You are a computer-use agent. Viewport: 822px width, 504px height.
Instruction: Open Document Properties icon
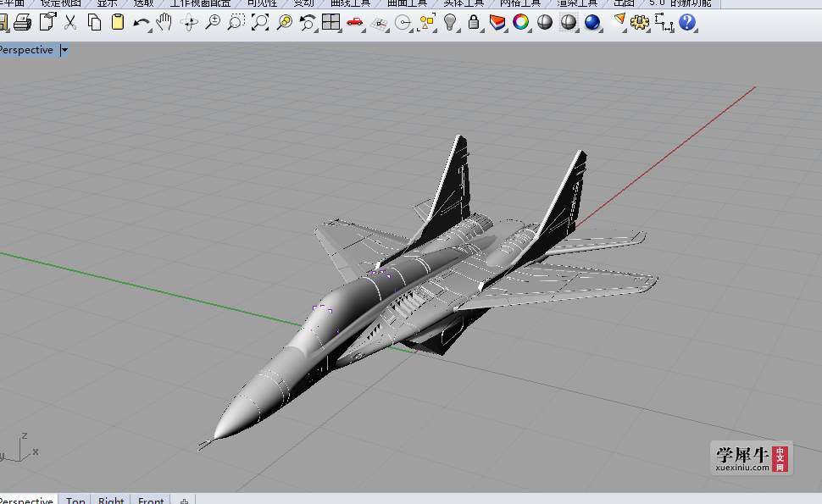point(47,22)
